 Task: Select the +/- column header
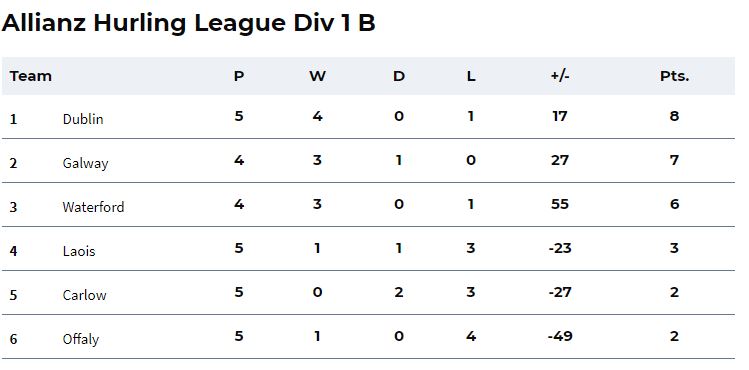coord(560,76)
